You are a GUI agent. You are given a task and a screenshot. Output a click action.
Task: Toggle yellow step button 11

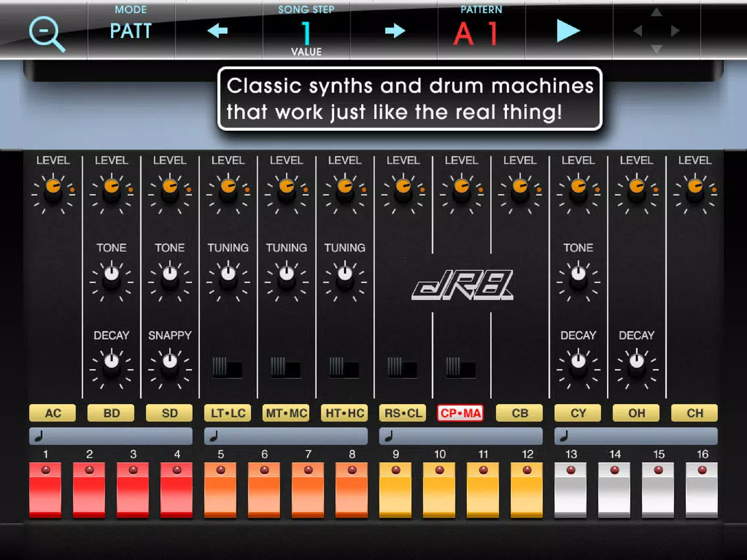click(x=483, y=490)
